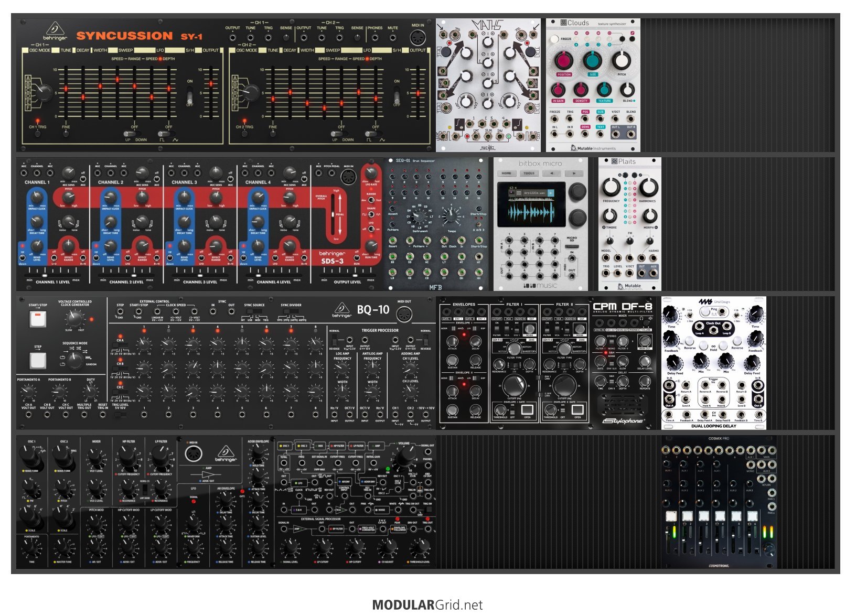Click the AUX jack on Plaits
The width and height of the screenshot is (856, 616).
coord(653,273)
